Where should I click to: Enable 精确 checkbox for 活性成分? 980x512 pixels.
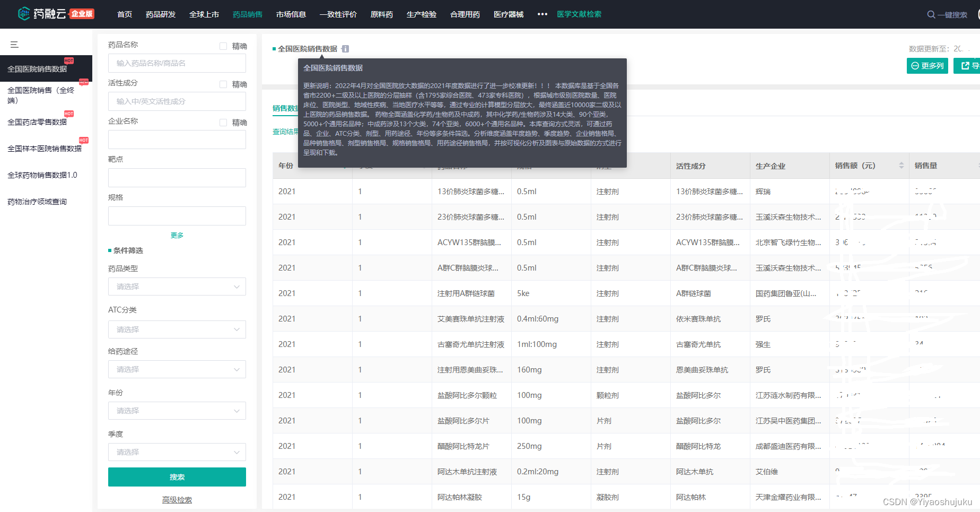point(223,84)
